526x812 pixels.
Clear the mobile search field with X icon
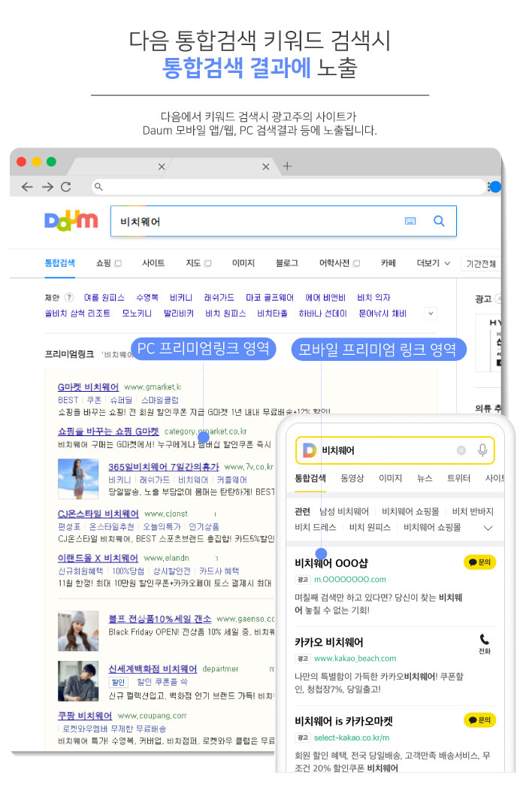coord(461,450)
